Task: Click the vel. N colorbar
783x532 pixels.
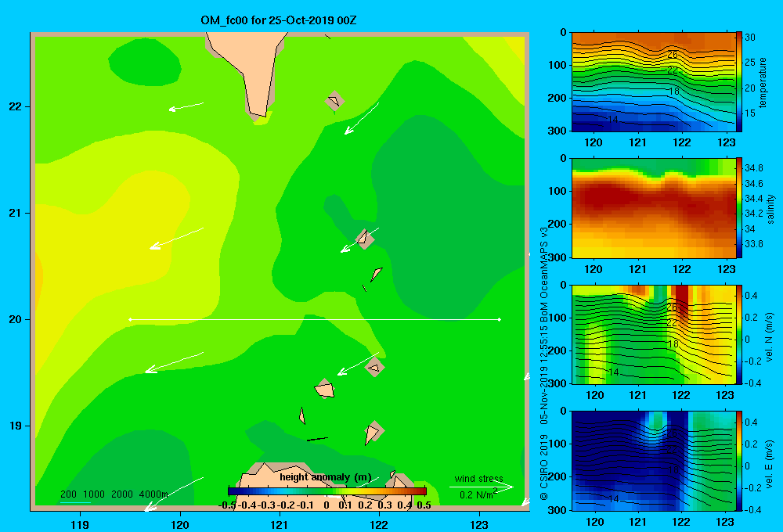Action: click(739, 334)
